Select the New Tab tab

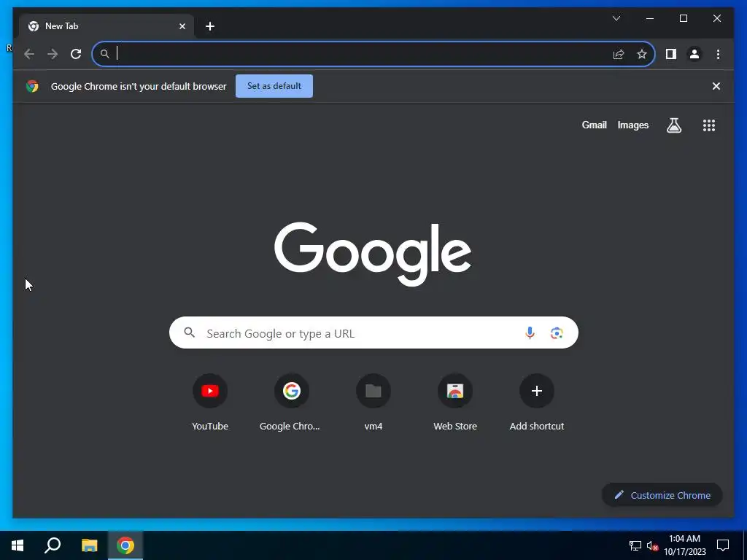107,26
